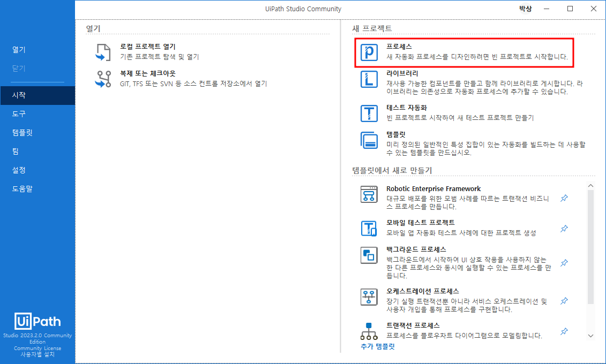Click the 추가 템플릿 link

[378, 346]
